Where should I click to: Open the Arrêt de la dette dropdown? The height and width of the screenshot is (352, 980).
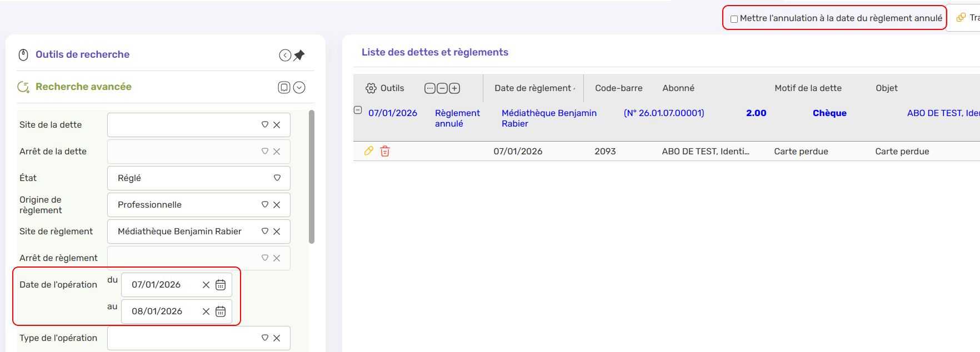(265, 152)
